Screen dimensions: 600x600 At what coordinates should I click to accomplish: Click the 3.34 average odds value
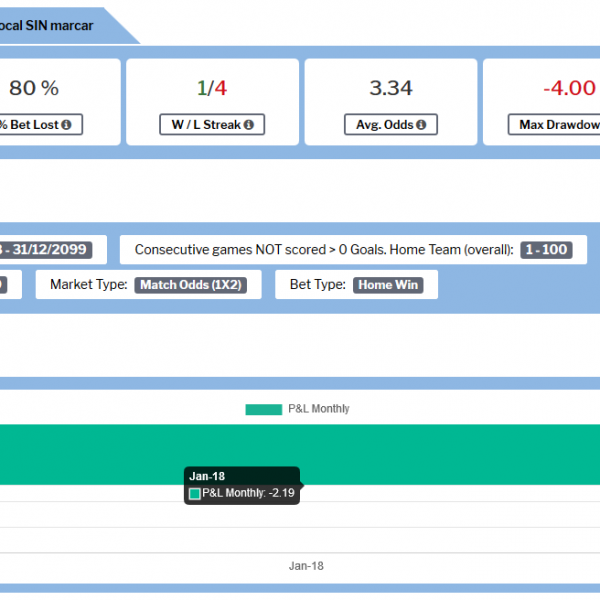(x=391, y=88)
